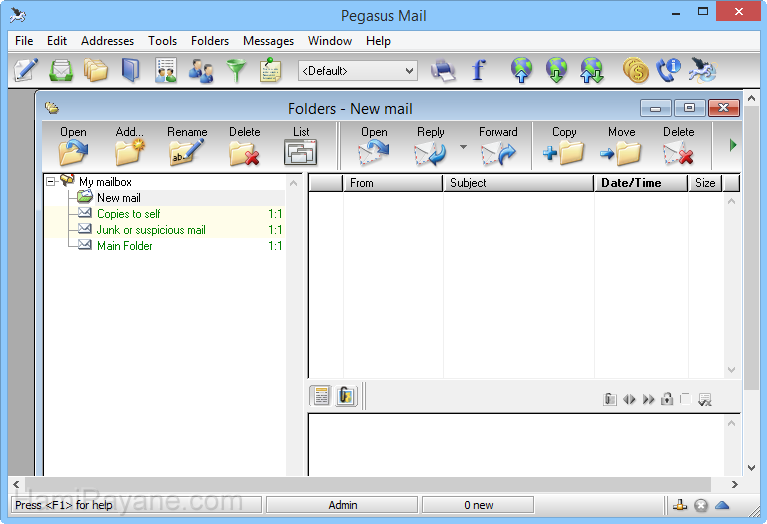The height and width of the screenshot is (524, 767).
Task: Open the distribution lists icon
Action: [x=166, y=70]
